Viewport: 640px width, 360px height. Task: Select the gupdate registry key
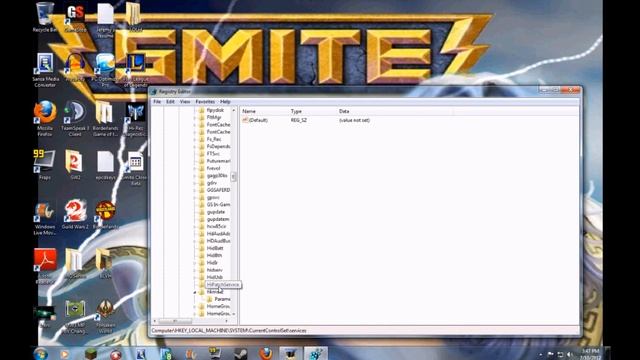tap(216, 212)
